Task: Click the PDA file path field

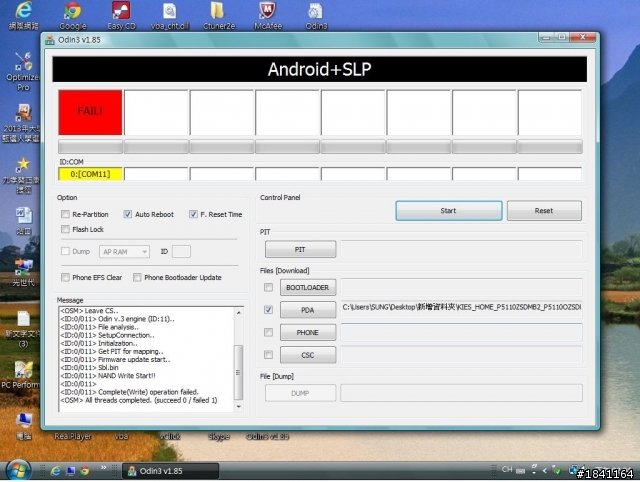Action: [x=461, y=310]
